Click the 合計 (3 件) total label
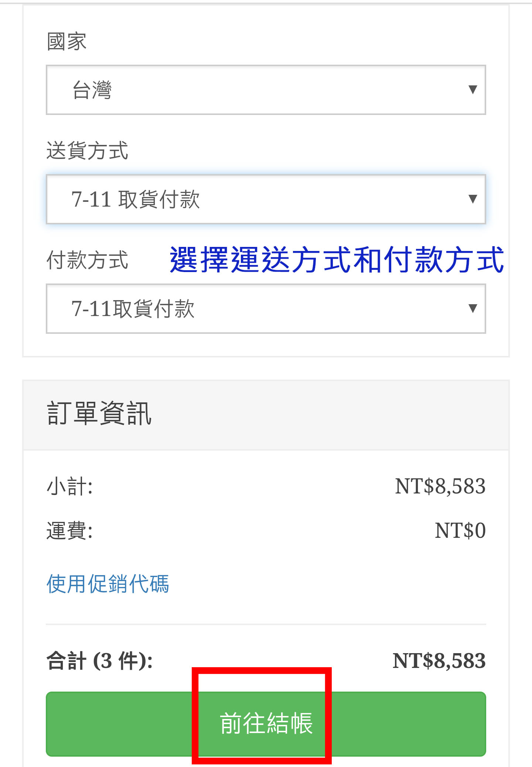Screen dimensions: 532x767 pos(99,661)
